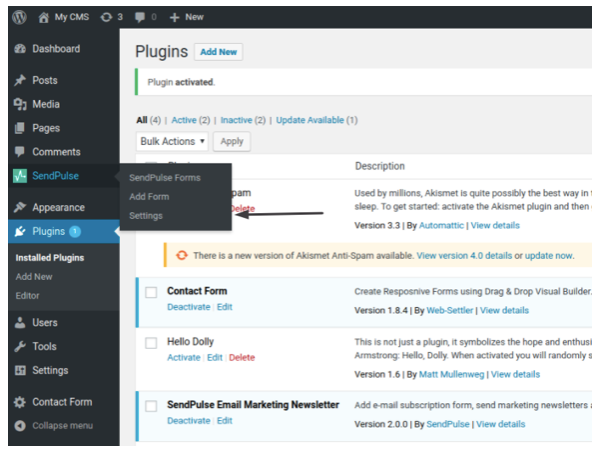Screen dimensions: 613x456
Task: Open the SendPulse author link
Action: click(448, 424)
